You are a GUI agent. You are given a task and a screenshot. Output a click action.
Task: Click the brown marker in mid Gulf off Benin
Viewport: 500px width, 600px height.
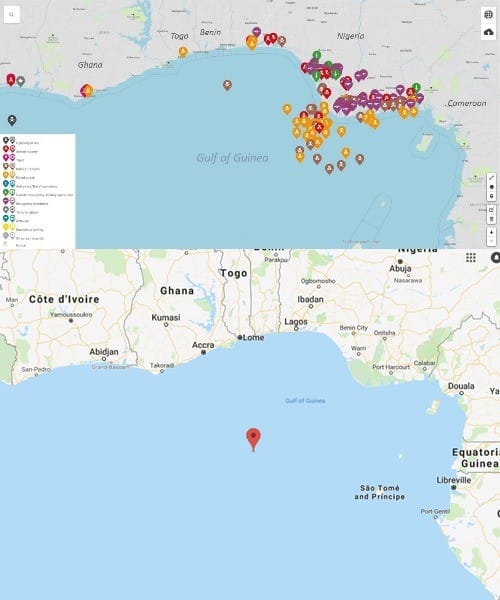(x=227, y=85)
